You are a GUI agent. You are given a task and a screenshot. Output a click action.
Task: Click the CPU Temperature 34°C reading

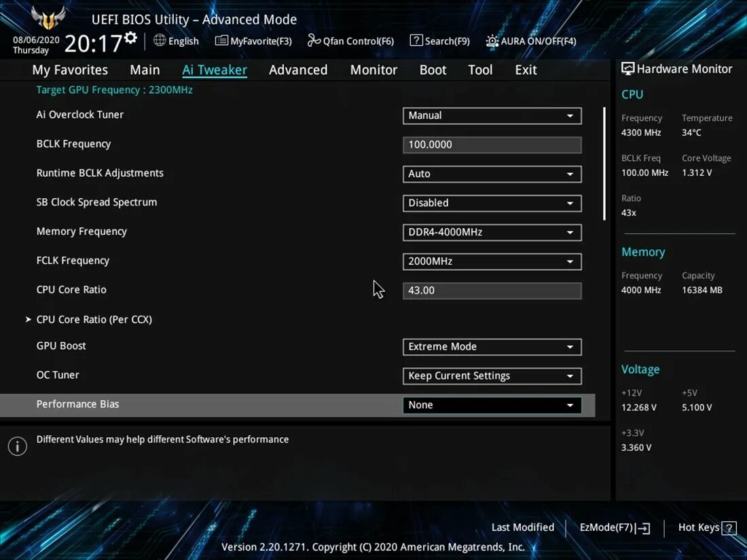coord(691,133)
